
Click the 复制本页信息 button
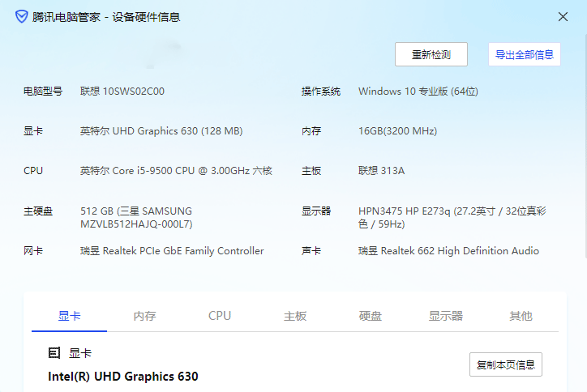pyautogui.click(x=505, y=364)
